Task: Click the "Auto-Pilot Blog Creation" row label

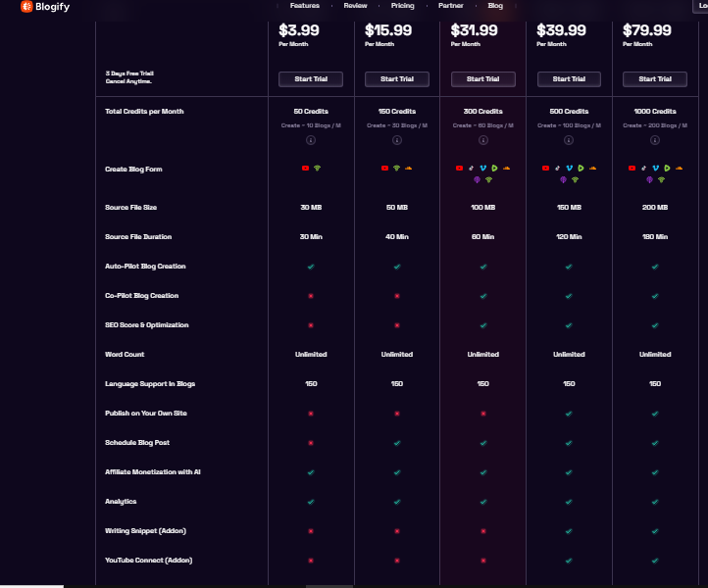Action: [x=145, y=267]
